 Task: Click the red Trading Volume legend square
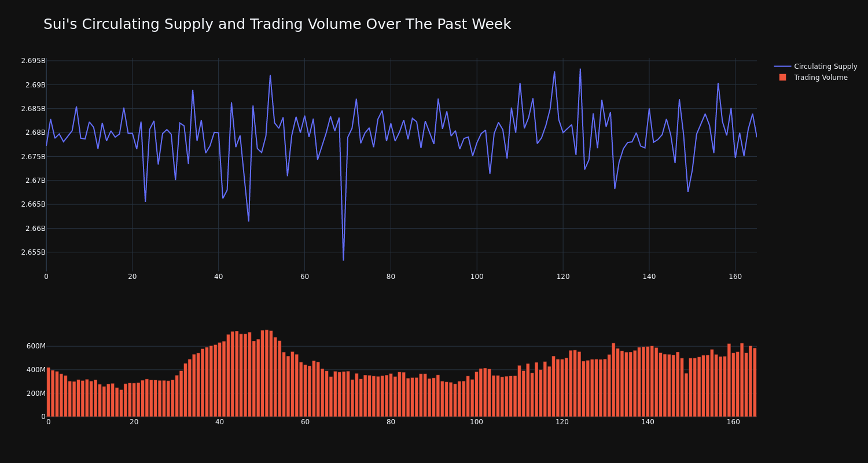[782, 78]
